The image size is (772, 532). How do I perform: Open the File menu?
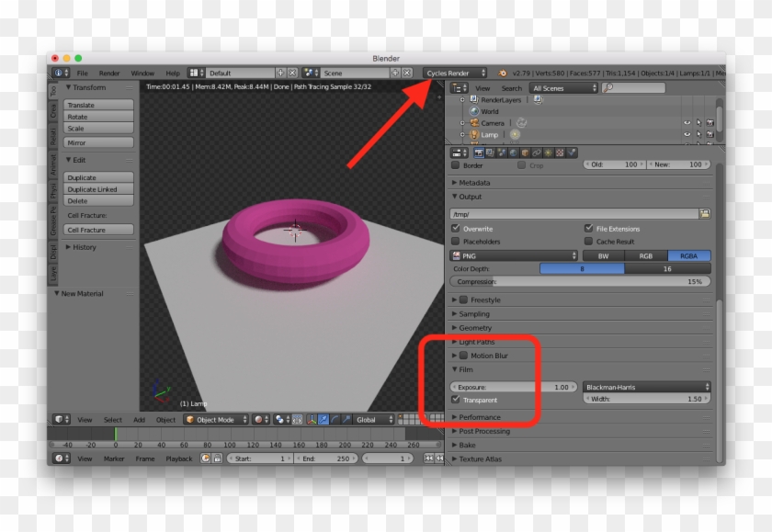click(83, 73)
